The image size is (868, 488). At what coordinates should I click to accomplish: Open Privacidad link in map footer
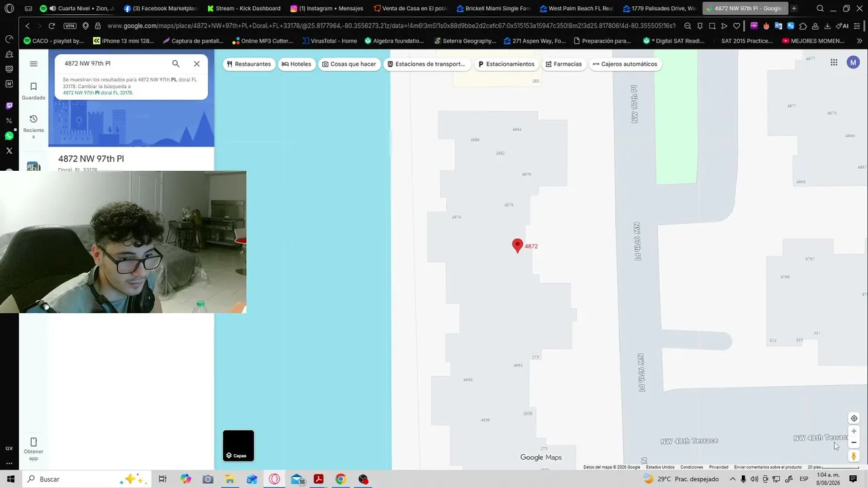tap(719, 467)
